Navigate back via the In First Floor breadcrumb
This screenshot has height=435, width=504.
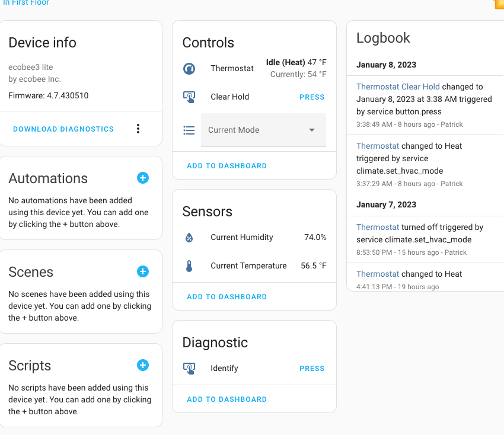click(25, 3)
